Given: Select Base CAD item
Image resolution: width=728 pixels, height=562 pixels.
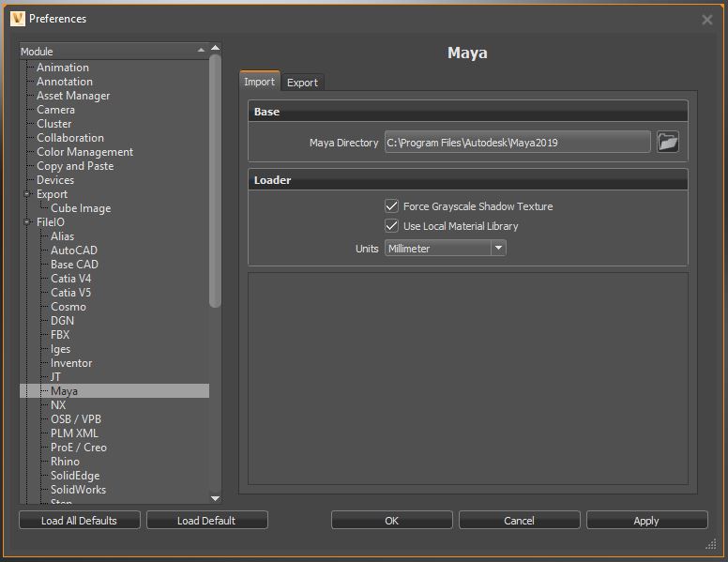Looking at the screenshot, I should pyautogui.click(x=74, y=265).
